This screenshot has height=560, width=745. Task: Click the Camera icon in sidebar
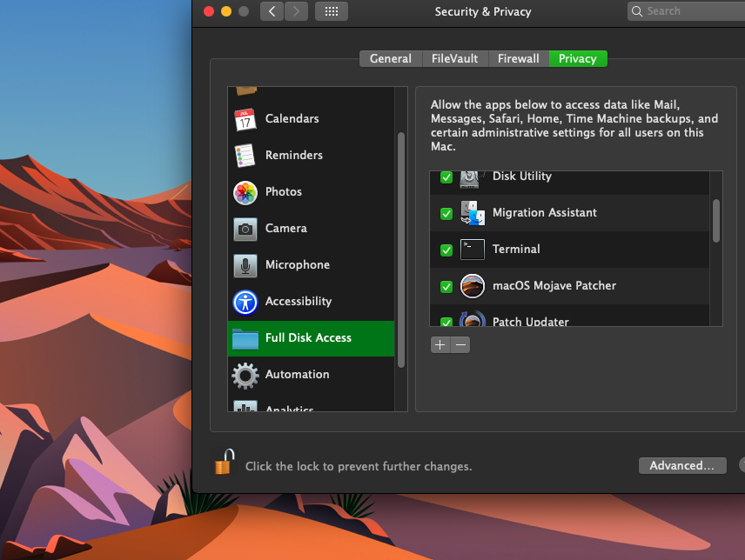coord(245,230)
